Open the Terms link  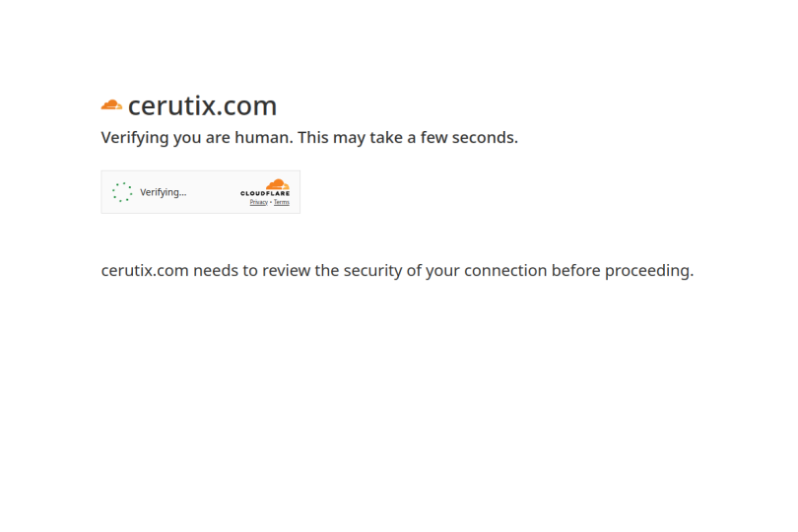point(282,202)
